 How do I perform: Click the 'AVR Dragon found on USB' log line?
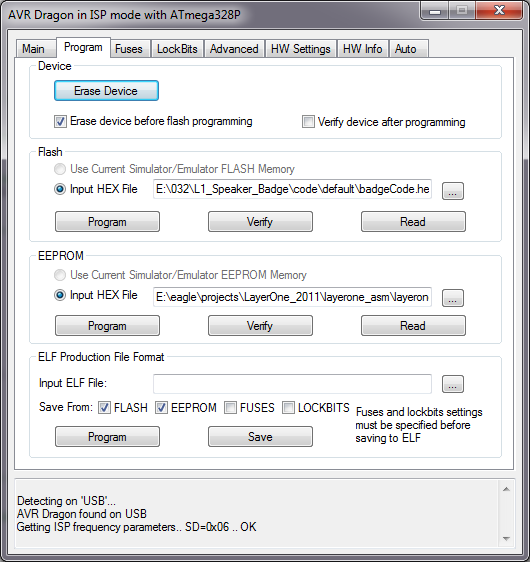82,514
